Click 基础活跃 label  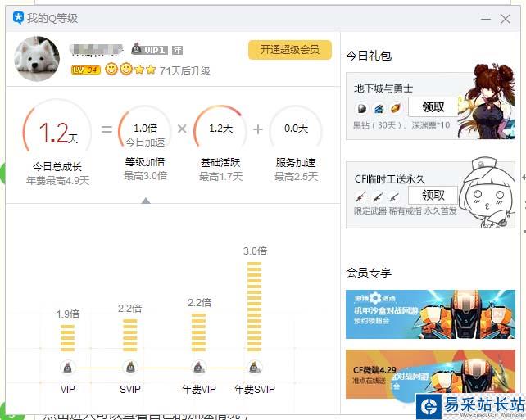[220, 163]
